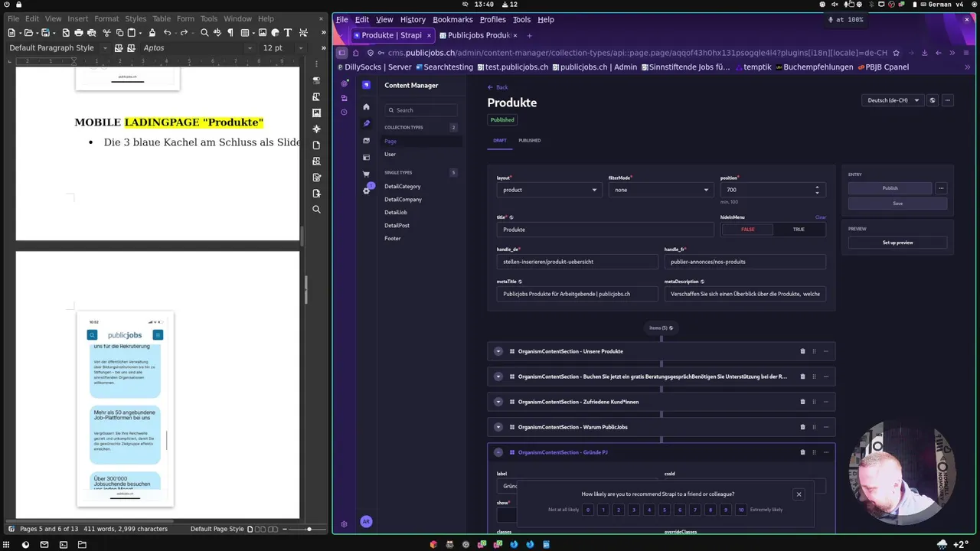Delete the 'Unsere Produkte' section via trash icon
The image size is (980, 551).
tap(802, 351)
